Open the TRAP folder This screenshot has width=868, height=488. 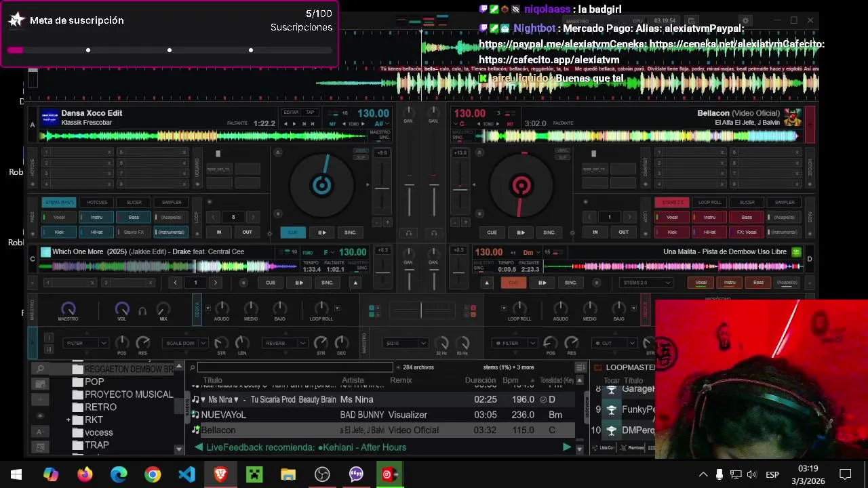[x=96, y=445]
